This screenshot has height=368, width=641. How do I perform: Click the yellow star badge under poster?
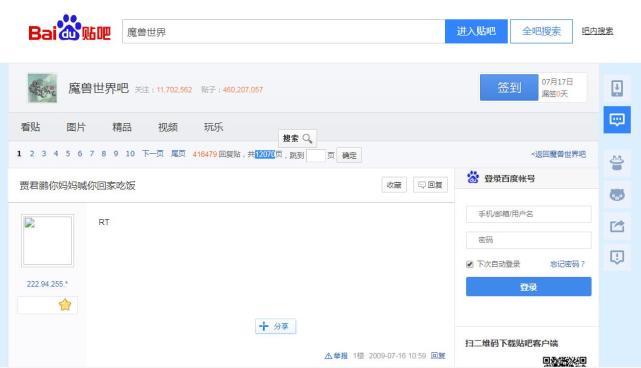pyautogui.click(x=65, y=305)
